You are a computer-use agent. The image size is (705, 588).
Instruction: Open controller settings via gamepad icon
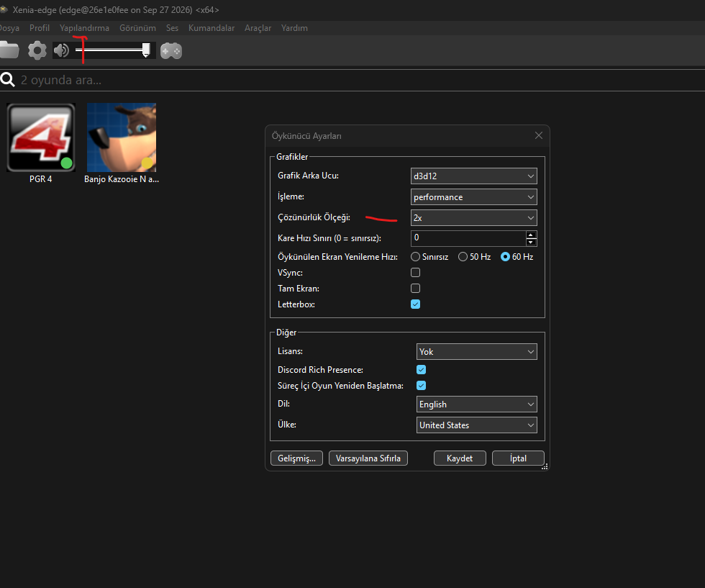tap(171, 51)
